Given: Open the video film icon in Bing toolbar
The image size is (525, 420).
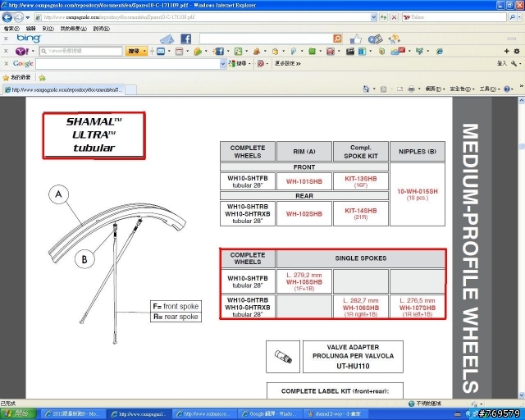Looking at the screenshot, I should (376, 39).
